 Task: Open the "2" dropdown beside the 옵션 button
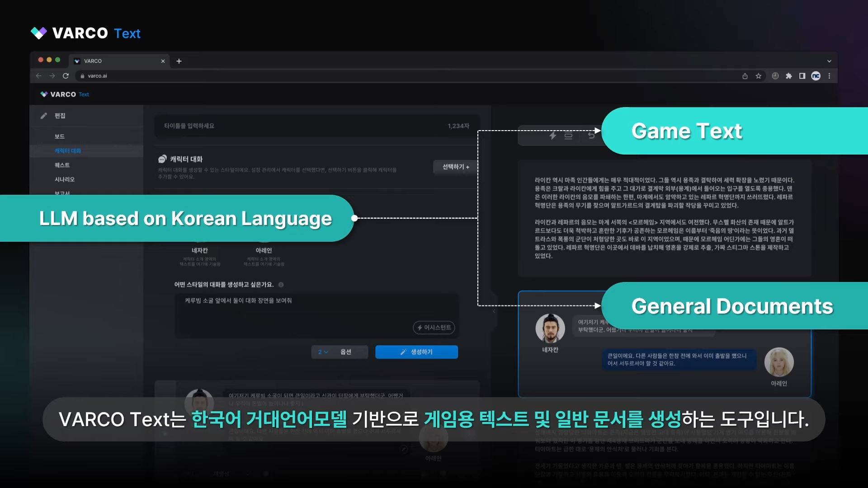(x=322, y=352)
